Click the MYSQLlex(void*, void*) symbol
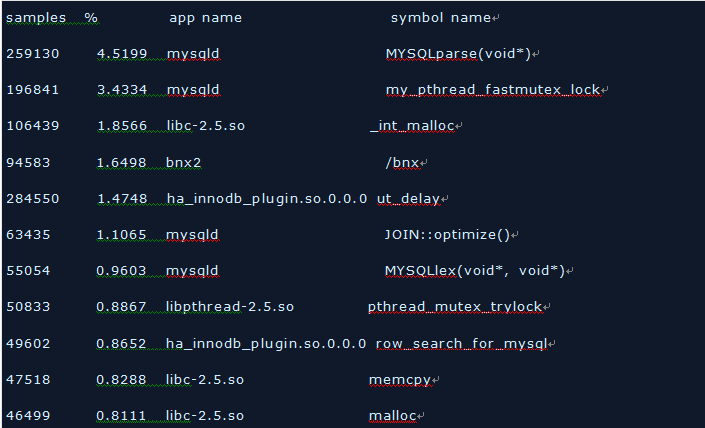 (475, 271)
